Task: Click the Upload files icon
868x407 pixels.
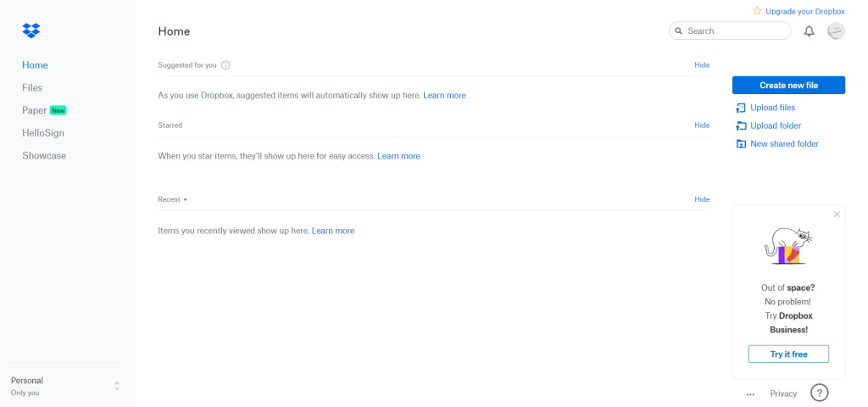Action: coord(741,108)
